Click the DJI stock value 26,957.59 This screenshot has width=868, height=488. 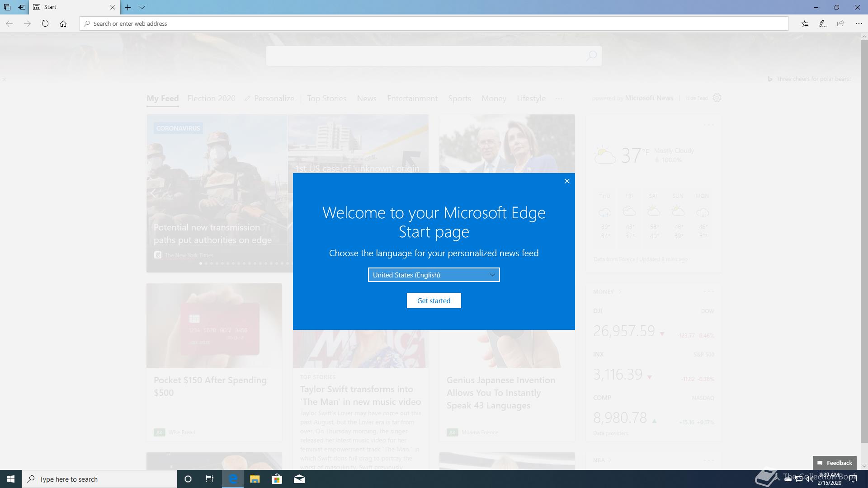click(x=624, y=331)
